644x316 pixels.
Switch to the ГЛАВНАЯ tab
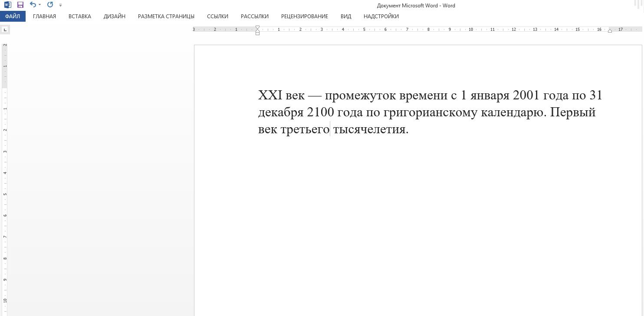click(44, 16)
